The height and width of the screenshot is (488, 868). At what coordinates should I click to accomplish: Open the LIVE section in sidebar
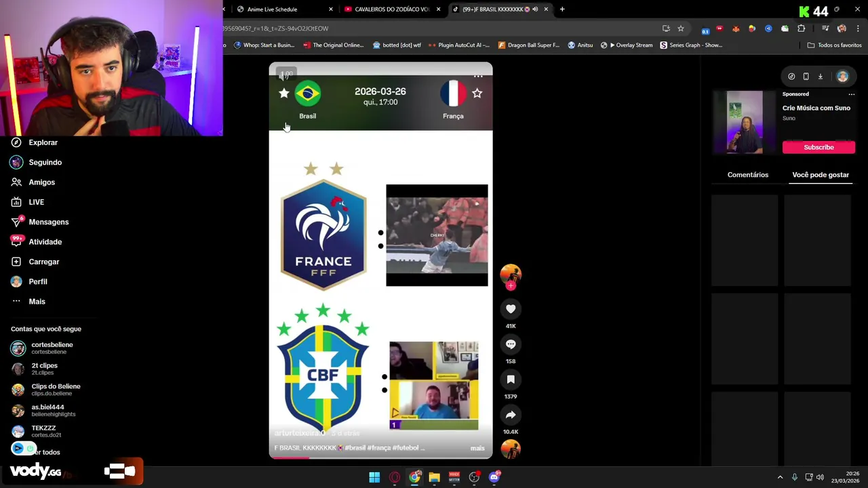(x=28, y=202)
